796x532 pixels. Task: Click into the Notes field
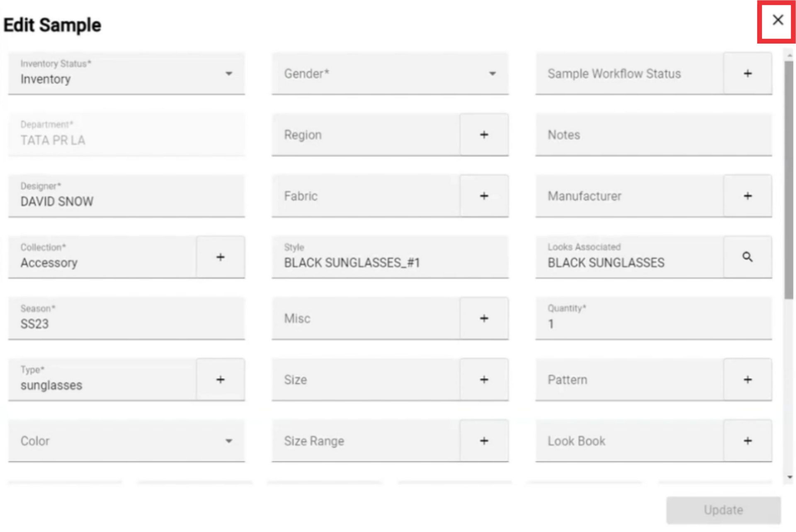(x=653, y=135)
